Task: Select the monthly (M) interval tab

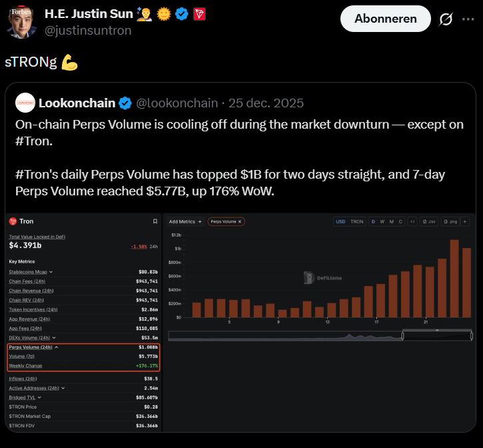Action: point(391,221)
